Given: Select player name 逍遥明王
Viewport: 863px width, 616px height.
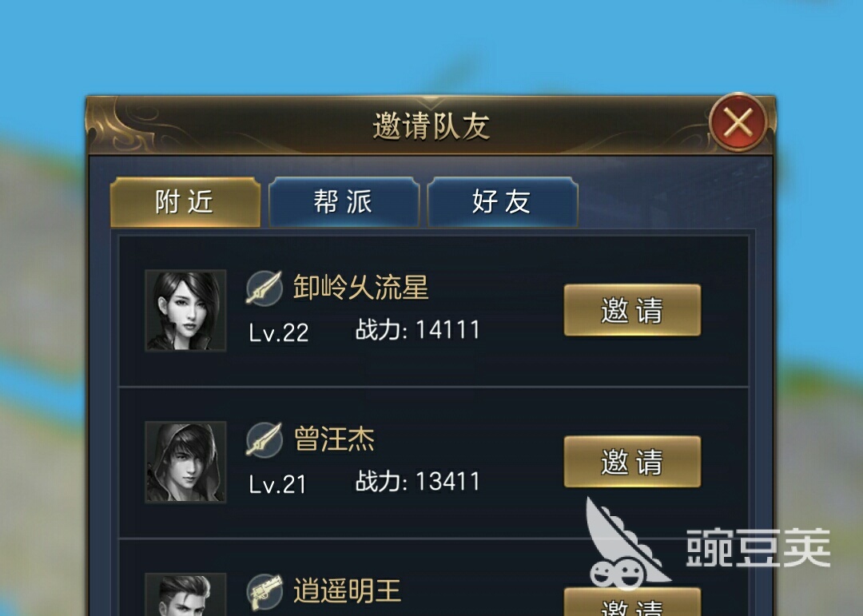Looking at the screenshot, I should pyautogui.click(x=348, y=591).
